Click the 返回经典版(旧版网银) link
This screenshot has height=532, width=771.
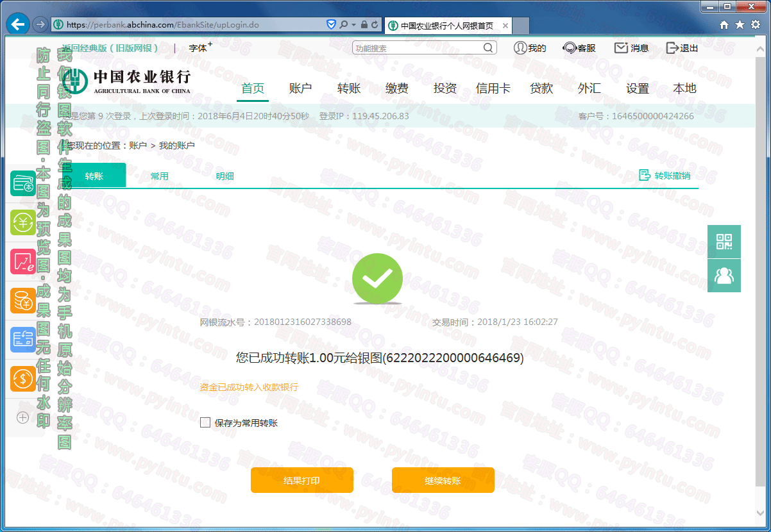click(x=110, y=48)
